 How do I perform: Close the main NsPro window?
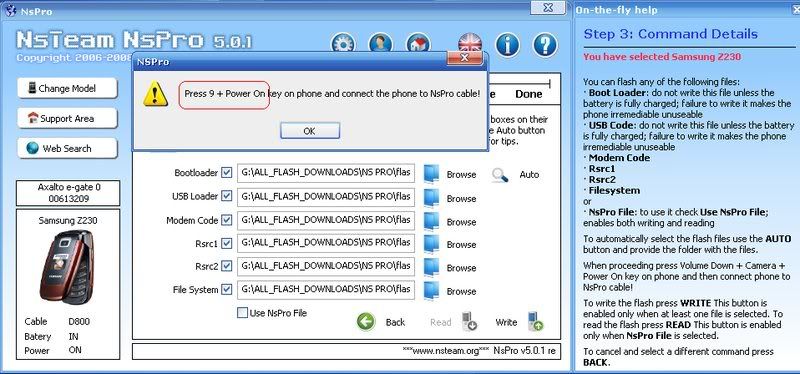point(547,8)
